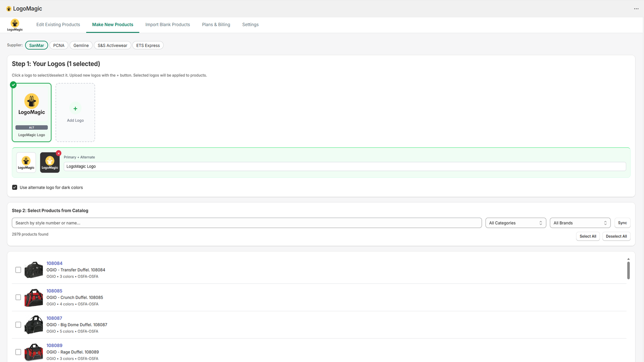Open the All Categories dropdown
The image size is (644, 362).
[516, 222]
